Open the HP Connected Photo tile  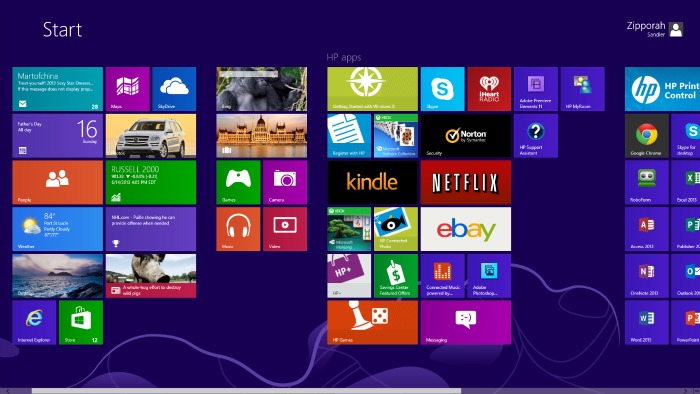pos(396,229)
